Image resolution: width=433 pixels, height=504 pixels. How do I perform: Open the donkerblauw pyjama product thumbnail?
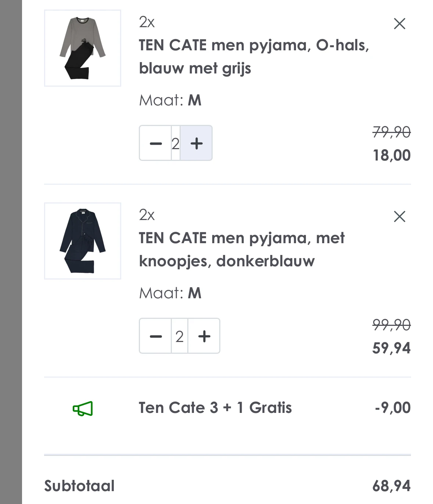pyautogui.click(x=83, y=241)
